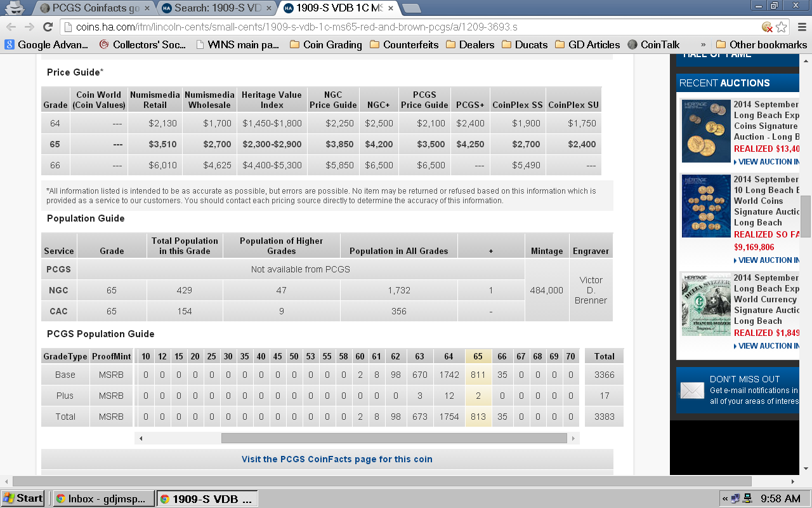
Task: Select the 1909-S VDB taskbar button
Action: pyautogui.click(x=207, y=498)
